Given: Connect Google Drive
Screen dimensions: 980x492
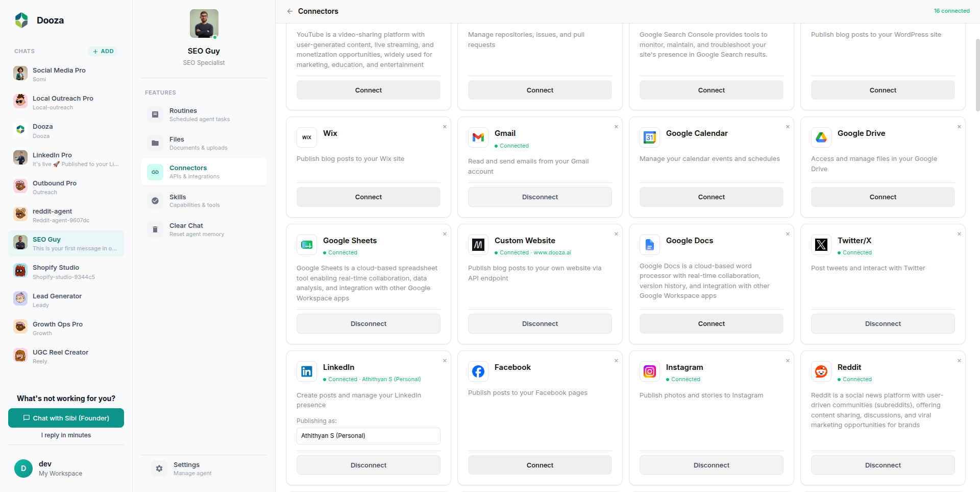Looking at the screenshot, I should coord(883,197).
